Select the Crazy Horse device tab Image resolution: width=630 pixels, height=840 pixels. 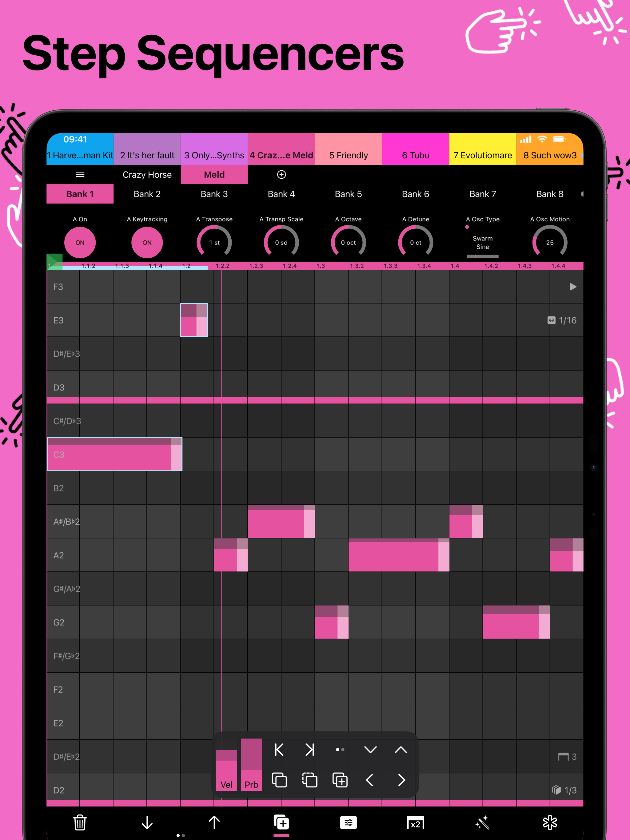click(147, 175)
